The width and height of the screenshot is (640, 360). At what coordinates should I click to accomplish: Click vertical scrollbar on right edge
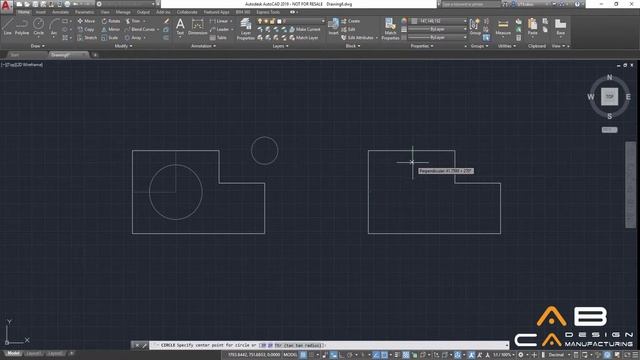coord(631,184)
